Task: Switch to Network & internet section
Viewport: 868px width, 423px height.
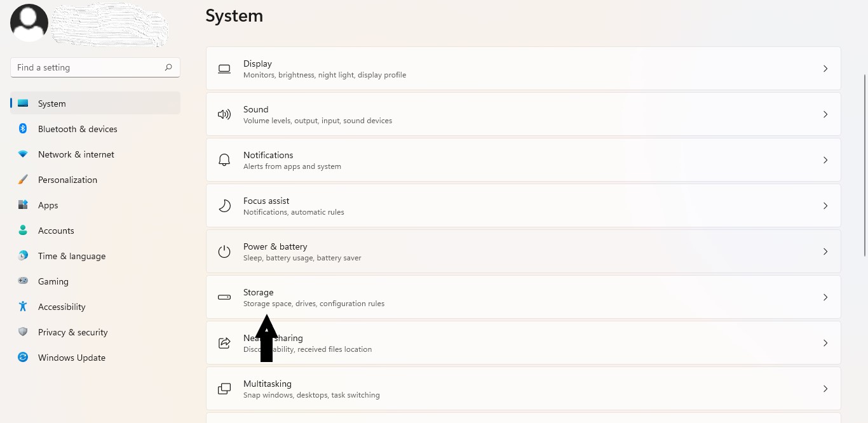Action: coord(76,154)
